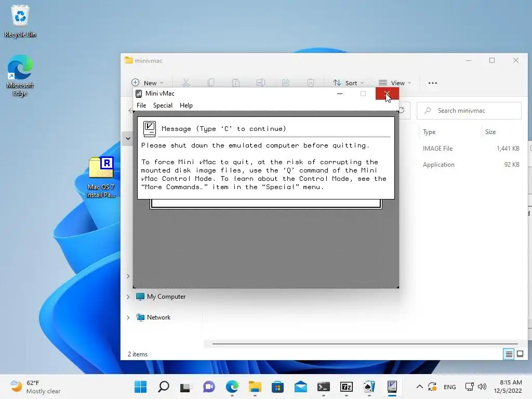
Task: Maximize the minivmac Explorer window
Action: [x=492, y=61]
